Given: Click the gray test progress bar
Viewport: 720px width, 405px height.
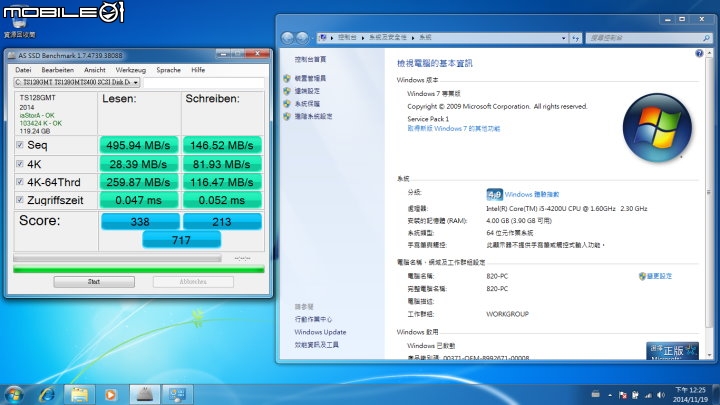Looking at the screenshot, I should (117, 259).
